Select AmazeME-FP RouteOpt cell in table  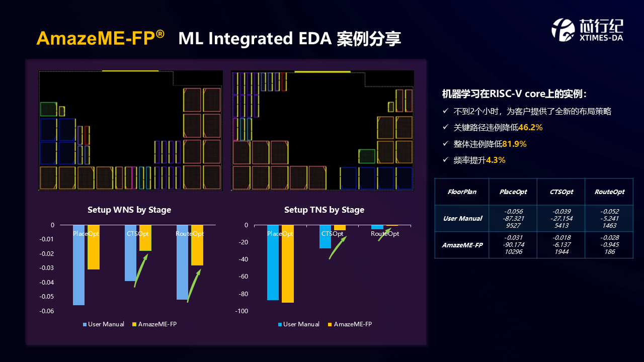[609, 245]
